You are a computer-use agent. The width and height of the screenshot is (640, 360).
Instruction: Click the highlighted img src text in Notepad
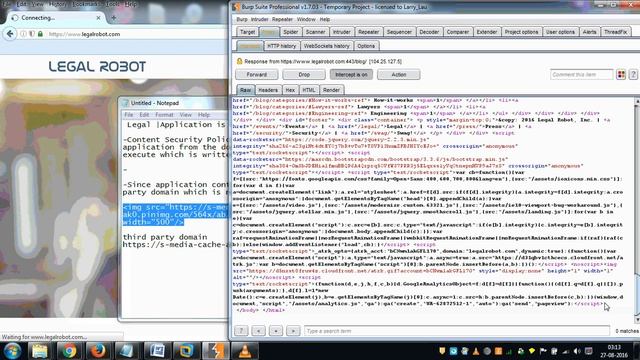tap(176, 215)
